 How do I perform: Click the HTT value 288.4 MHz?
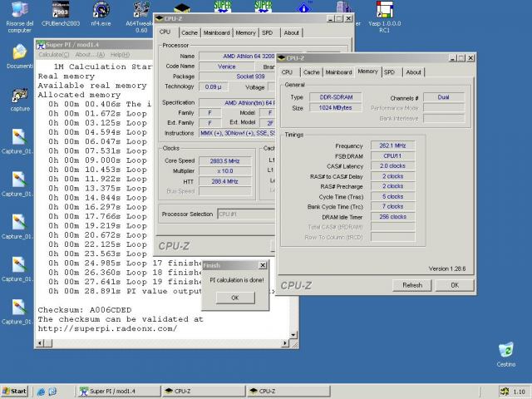225,181
